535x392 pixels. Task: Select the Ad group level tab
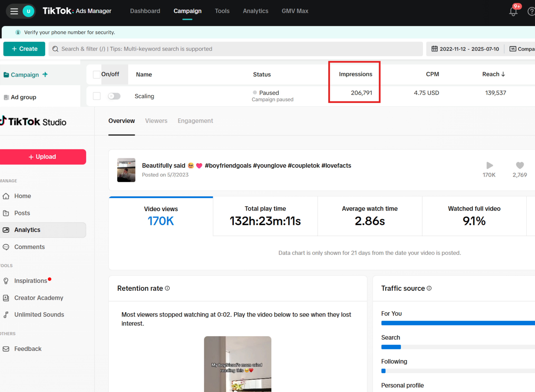tap(40, 97)
